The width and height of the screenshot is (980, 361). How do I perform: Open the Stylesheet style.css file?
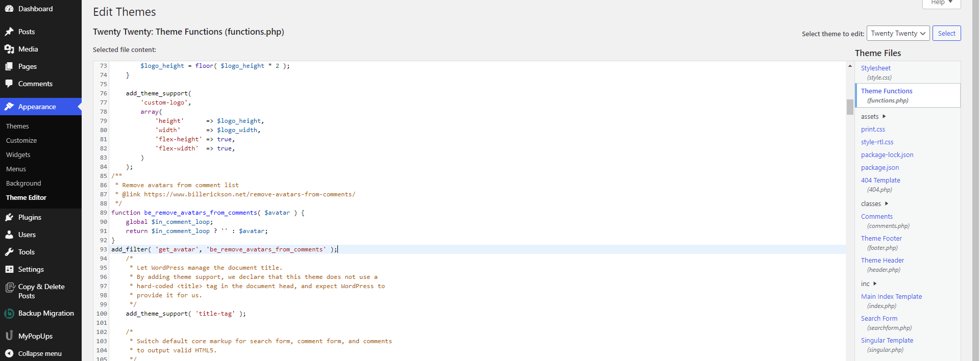[x=875, y=68]
